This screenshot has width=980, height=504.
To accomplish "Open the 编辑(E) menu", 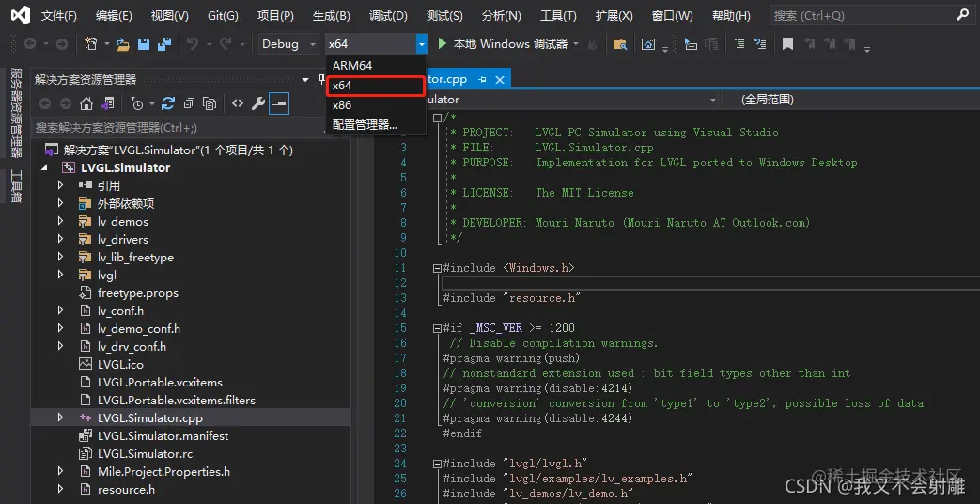I will (x=114, y=16).
